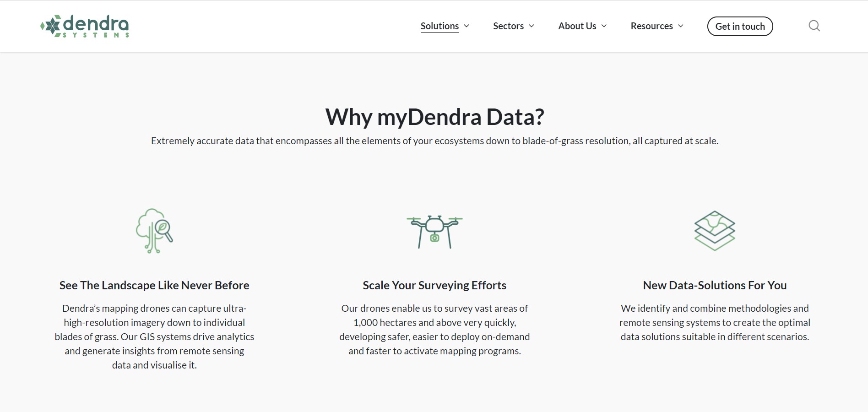Click 'Scale Your Surveying Efforts' heading
The height and width of the screenshot is (412, 868).
click(434, 285)
